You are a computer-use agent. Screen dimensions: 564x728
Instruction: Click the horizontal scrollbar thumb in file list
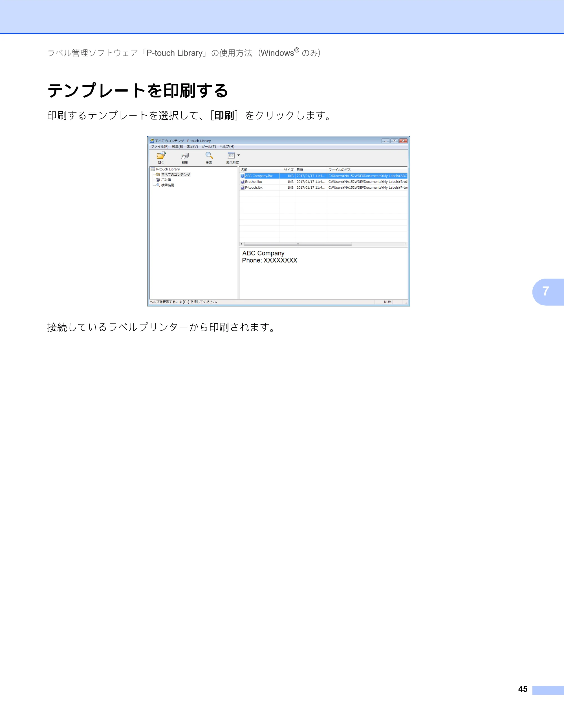click(x=298, y=244)
